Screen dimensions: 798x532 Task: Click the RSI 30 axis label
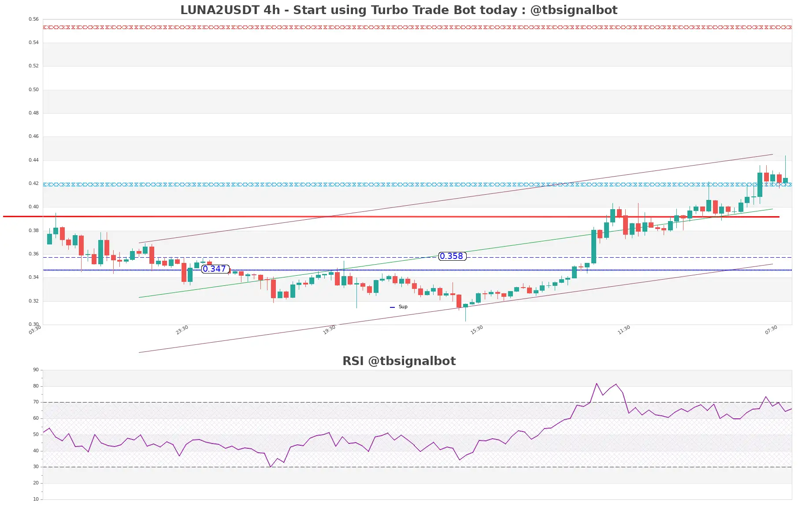[x=36, y=467]
